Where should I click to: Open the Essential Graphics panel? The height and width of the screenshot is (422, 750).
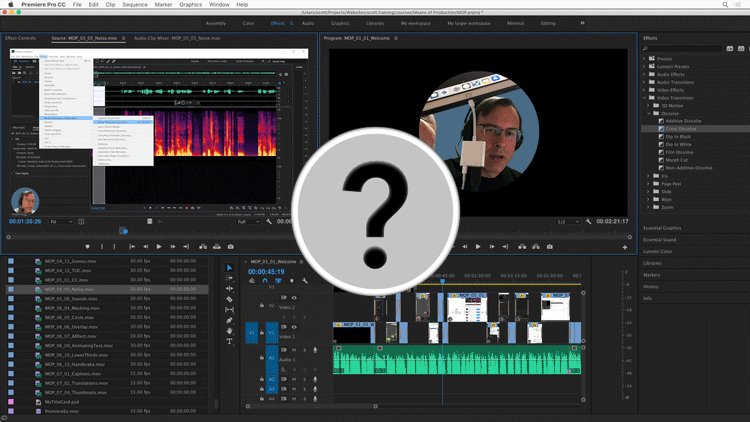coord(662,228)
